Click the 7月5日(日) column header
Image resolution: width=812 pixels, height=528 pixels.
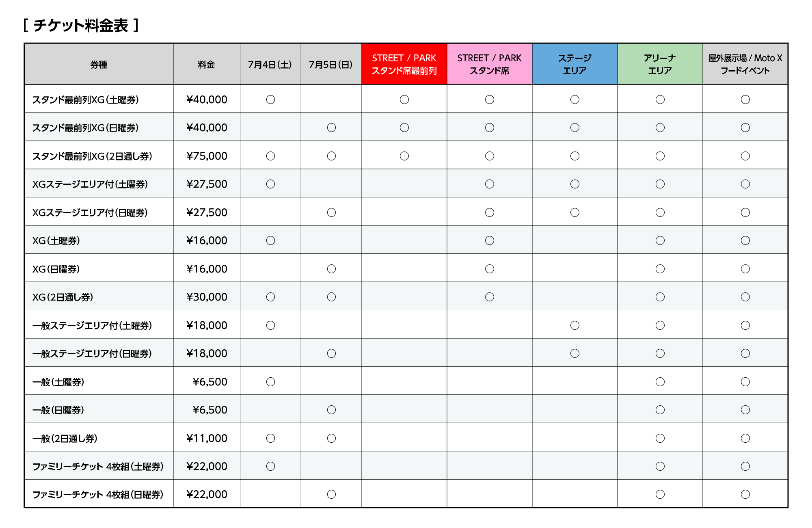point(331,65)
